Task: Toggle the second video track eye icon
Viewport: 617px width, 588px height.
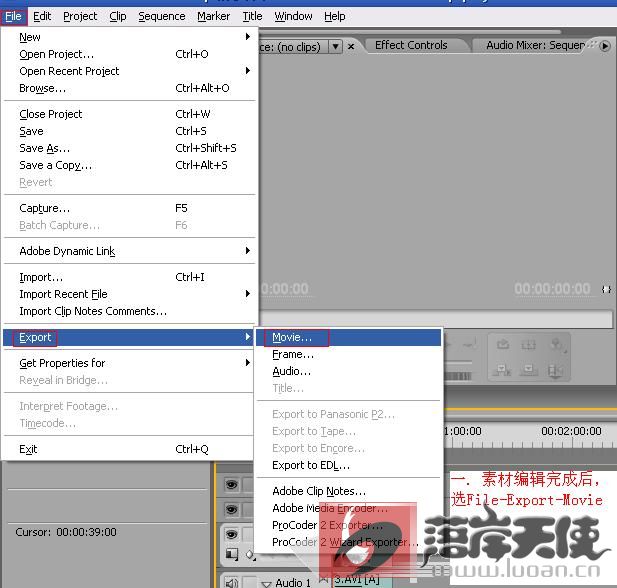Action: click(231, 510)
